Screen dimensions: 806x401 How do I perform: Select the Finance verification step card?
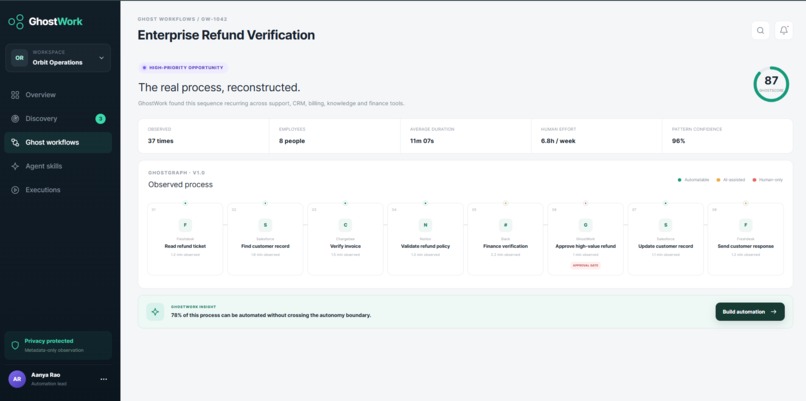tap(505, 239)
